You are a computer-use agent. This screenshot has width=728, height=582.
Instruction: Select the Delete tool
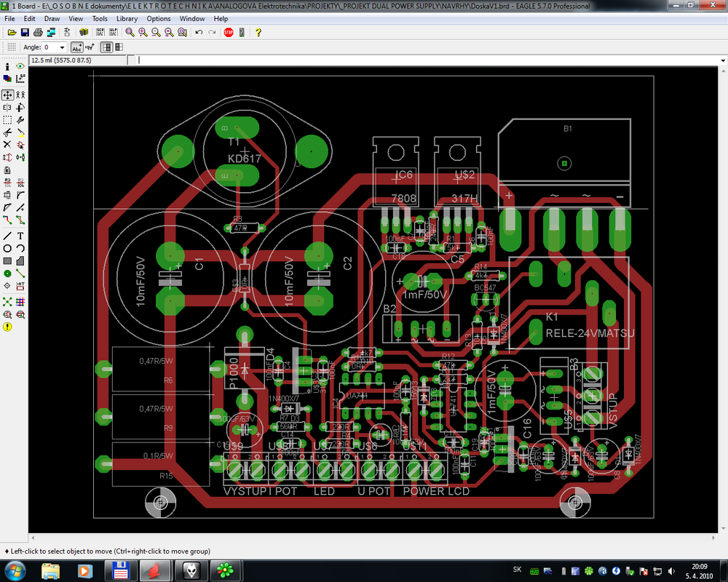pos(7,145)
